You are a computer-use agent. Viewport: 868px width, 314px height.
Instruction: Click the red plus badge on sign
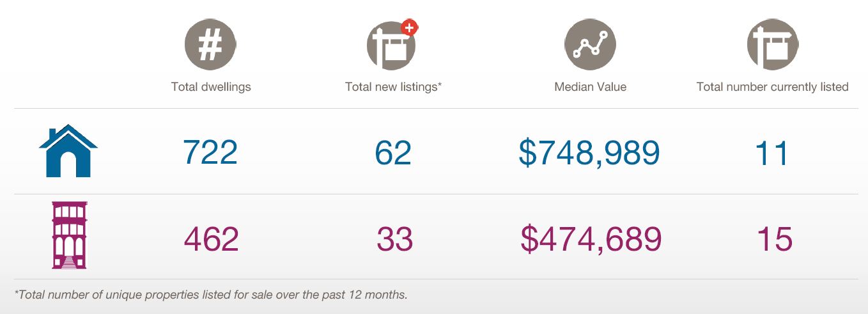pos(409,27)
